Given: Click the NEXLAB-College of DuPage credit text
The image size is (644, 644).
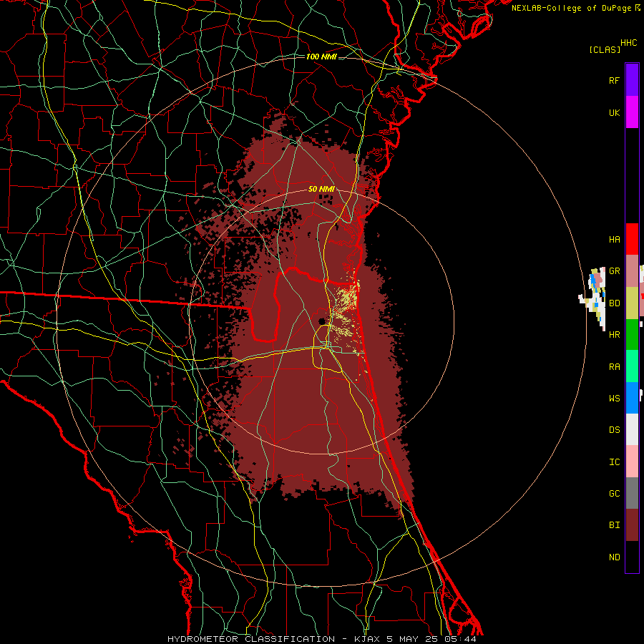Looking at the screenshot, I should click(x=571, y=8).
